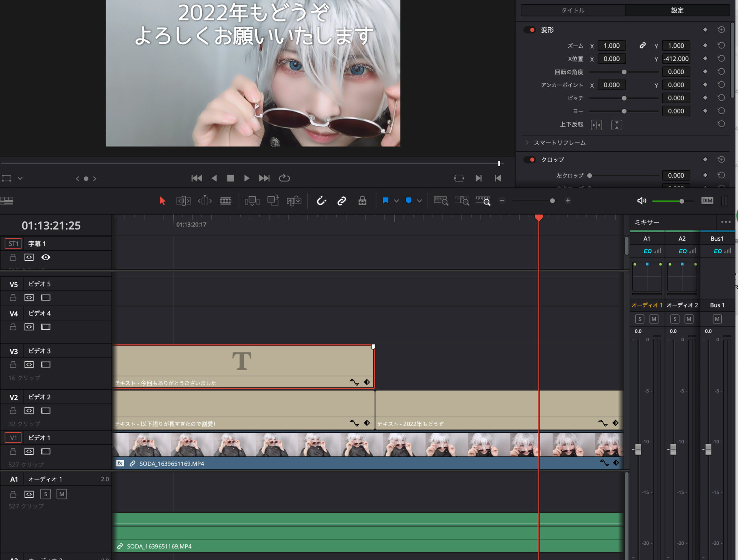Open EQ on mixer channel A1

click(x=648, y=251)
